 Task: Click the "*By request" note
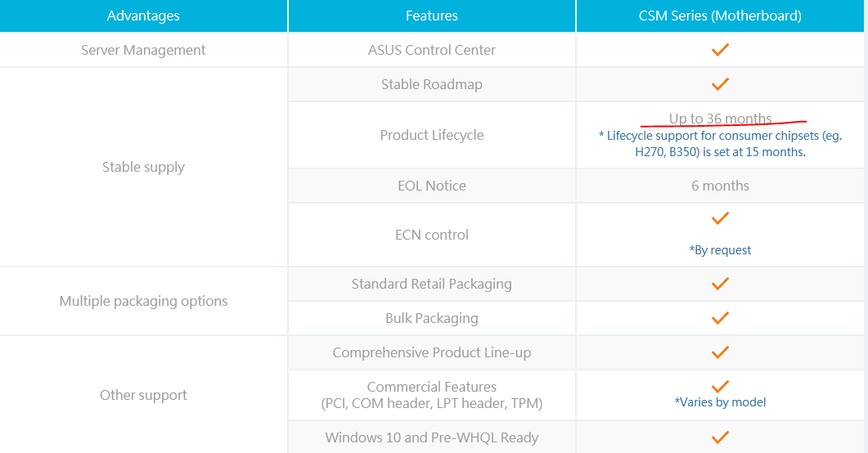(720, 250)
